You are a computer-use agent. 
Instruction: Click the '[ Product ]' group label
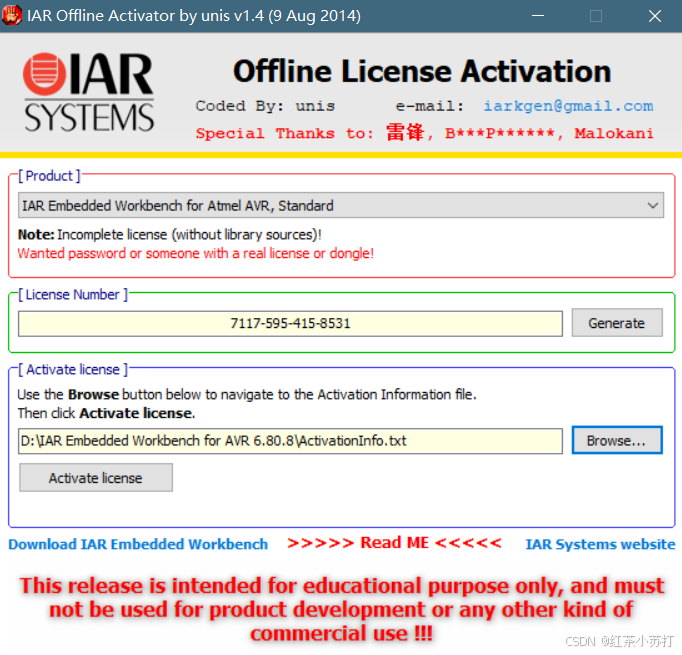click(x=49, y=176)
